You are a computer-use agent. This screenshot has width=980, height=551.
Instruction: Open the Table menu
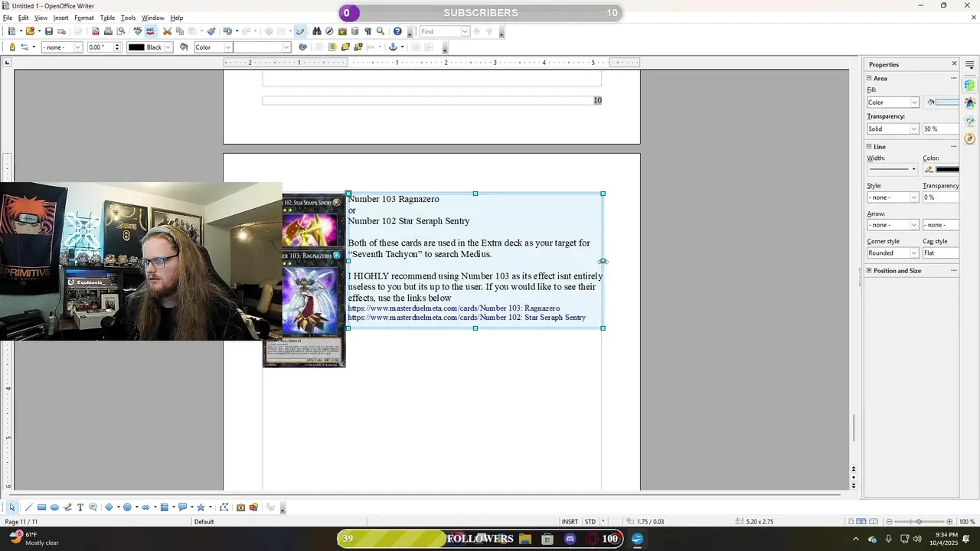(107, 18)
